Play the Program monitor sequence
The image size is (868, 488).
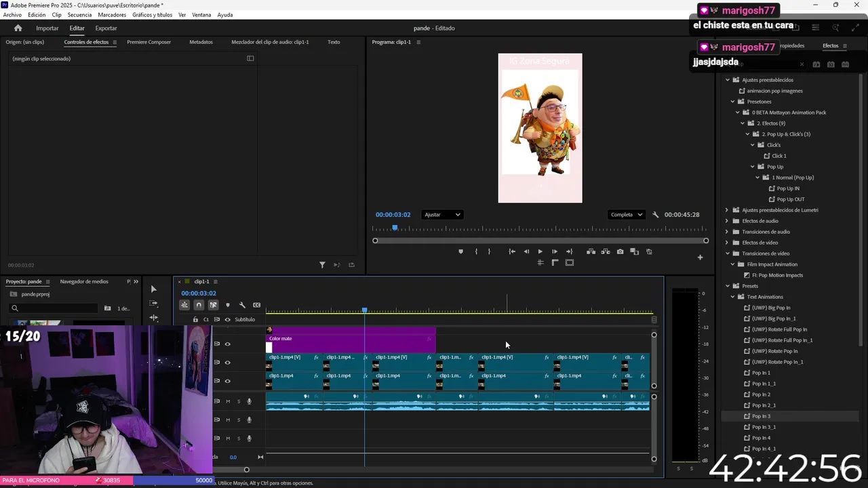(x=540, y=251)
